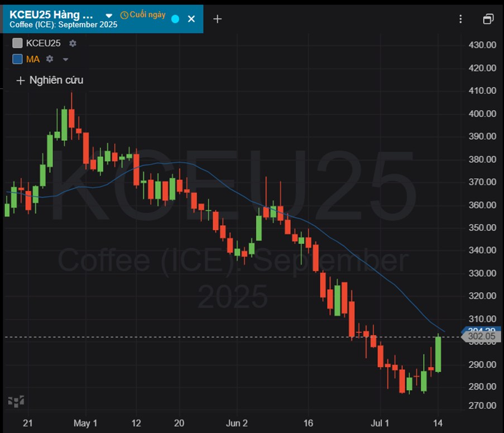The image size is (504, 433).
Task: Open the three-dot options menu
Action: tap(460, 19)
